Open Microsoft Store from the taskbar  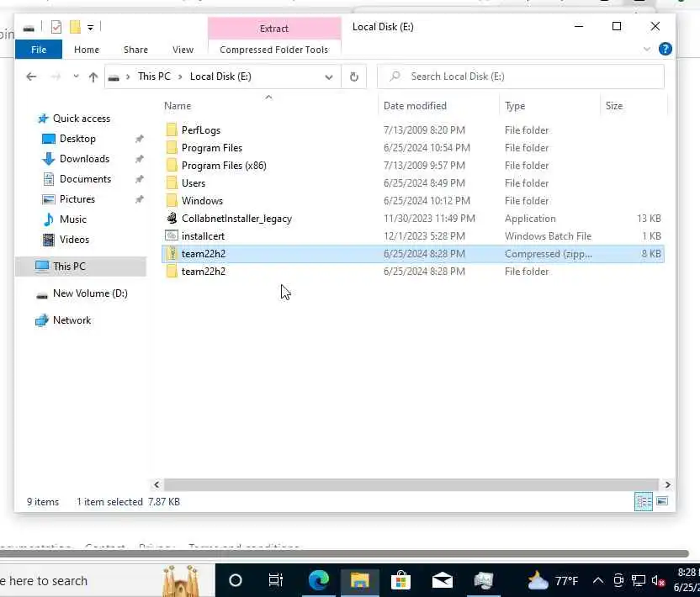pyautogui.click(x=400, y=580)
